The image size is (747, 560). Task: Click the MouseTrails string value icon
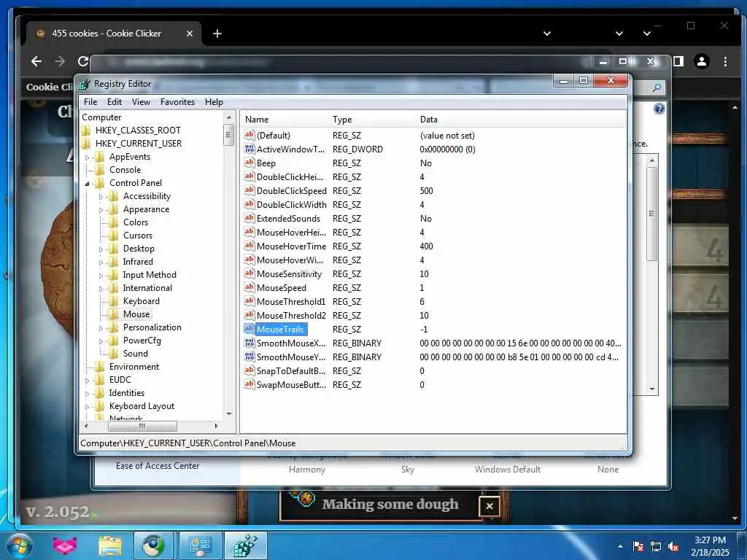pyautogui.click(x=249, y=329)
